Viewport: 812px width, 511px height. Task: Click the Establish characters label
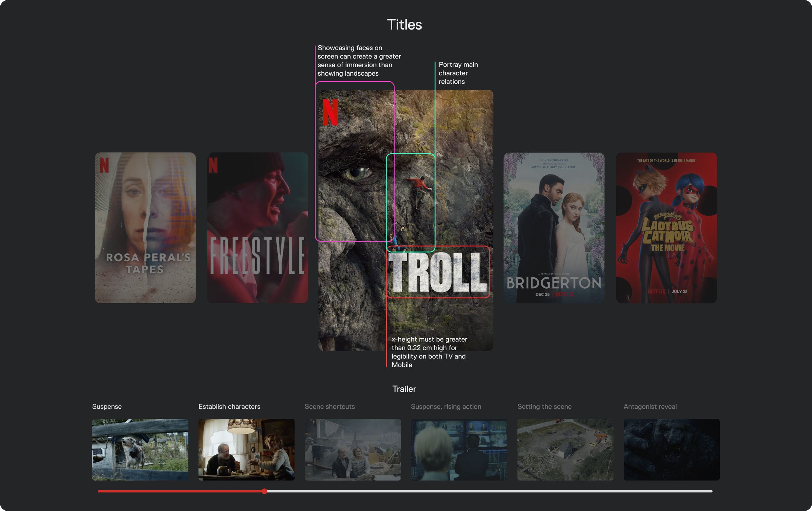pyautogui.click(x=229, y=406)
